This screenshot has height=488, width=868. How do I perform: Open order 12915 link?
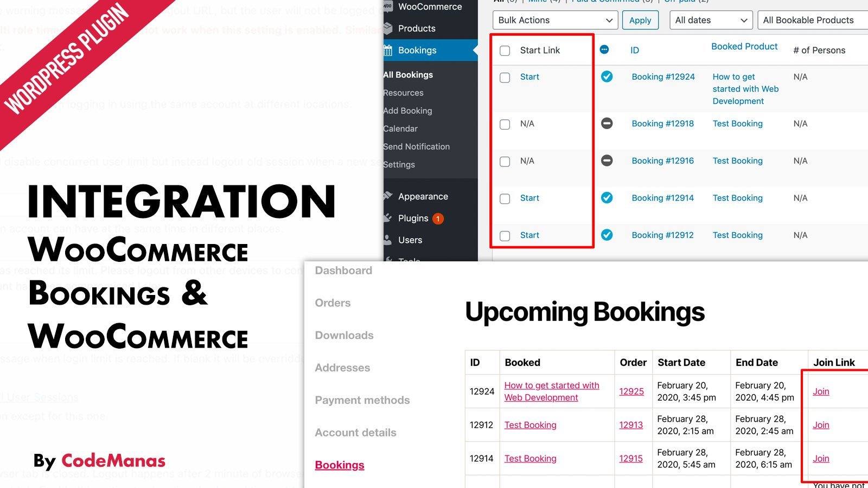tap(631, 459)
